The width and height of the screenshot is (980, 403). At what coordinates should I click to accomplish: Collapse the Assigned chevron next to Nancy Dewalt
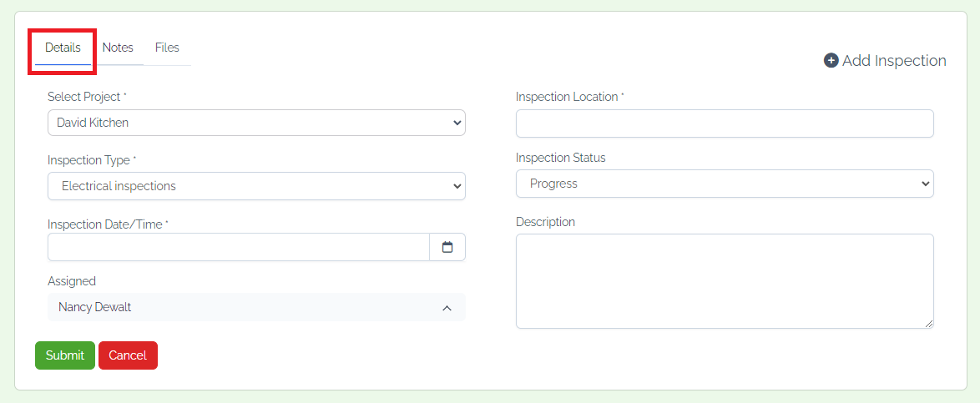pyautogui.click(x=447, y=308)
